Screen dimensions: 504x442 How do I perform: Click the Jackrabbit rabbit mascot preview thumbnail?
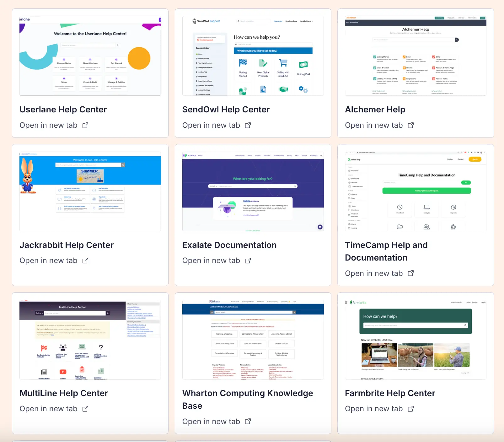pyautogui.click(x=90, y=191)
